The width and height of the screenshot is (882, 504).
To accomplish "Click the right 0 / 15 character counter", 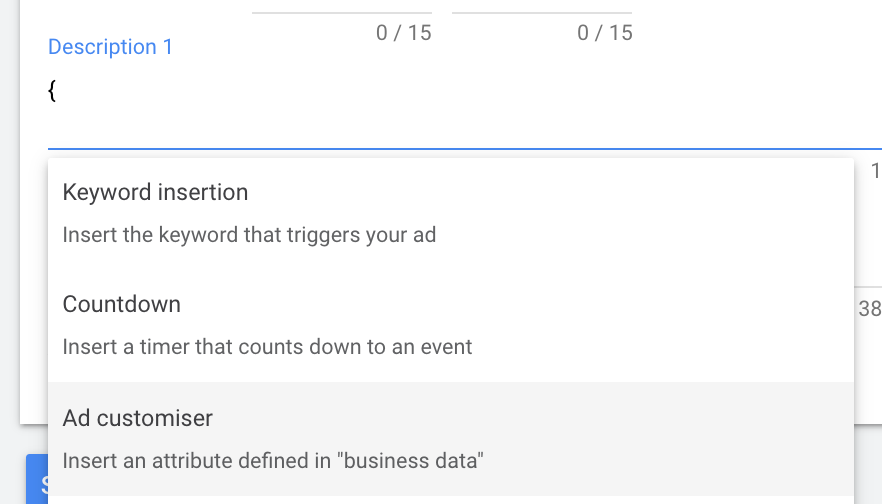I will tap(605, 33).
